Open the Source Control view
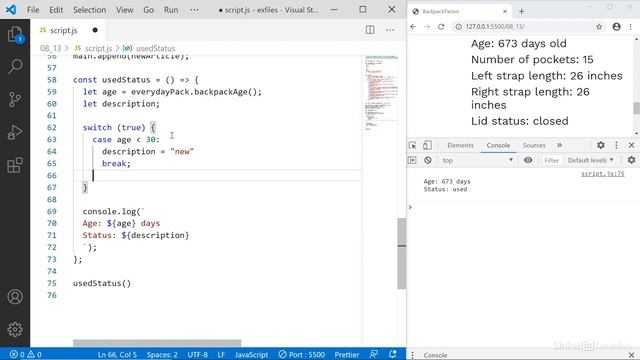This screenshot has width=640, height=360. (x=15, y=99)
